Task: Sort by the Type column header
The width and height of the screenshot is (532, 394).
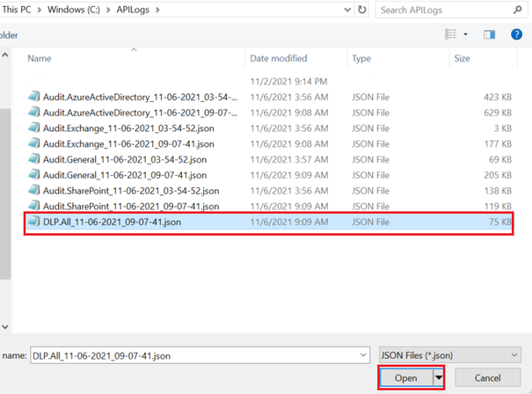Action: (x=361, y=58)
